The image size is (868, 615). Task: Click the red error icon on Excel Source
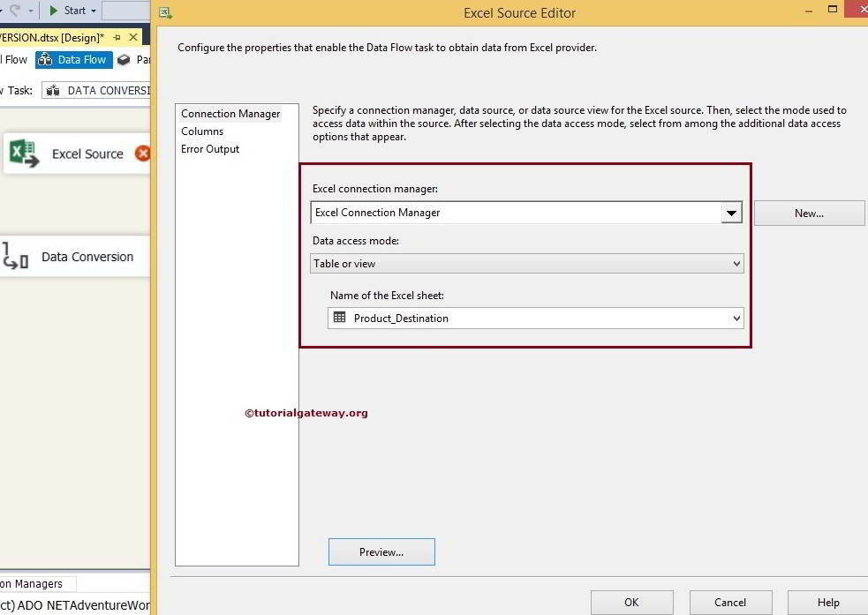143,153
